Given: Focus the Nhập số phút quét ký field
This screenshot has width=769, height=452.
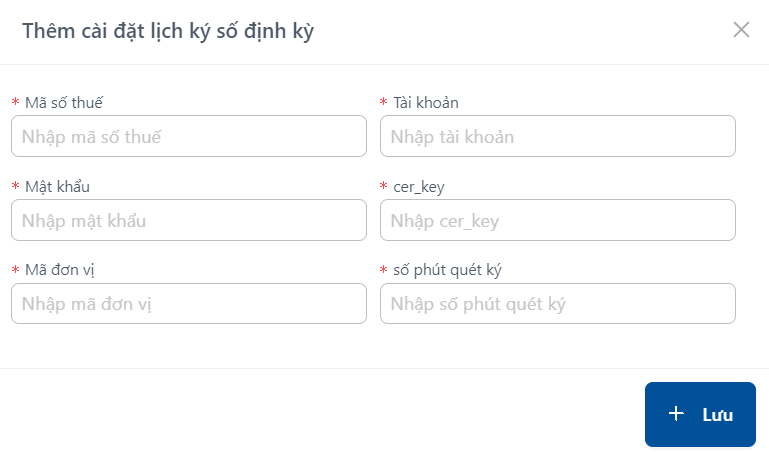Looking at the screenshot, I should click(558, 303).
